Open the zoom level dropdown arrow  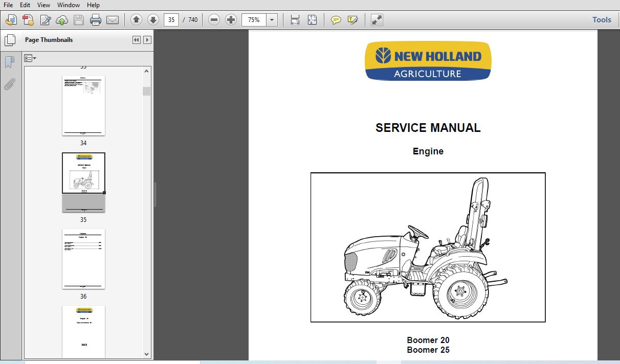pyautogui.click(x=272, y=20)
